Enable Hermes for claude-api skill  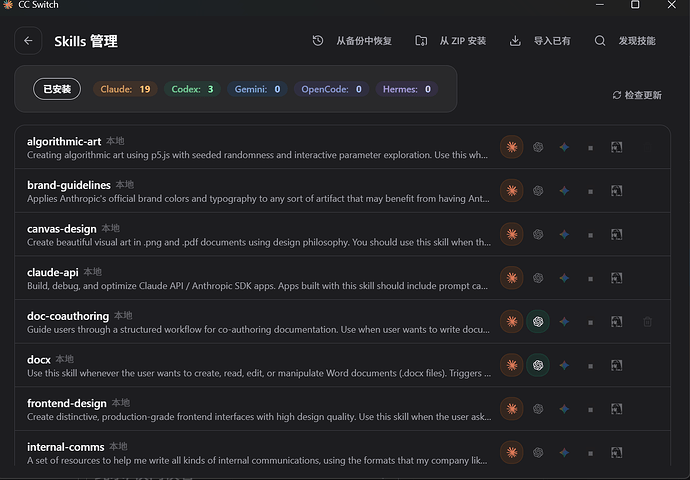617,278
